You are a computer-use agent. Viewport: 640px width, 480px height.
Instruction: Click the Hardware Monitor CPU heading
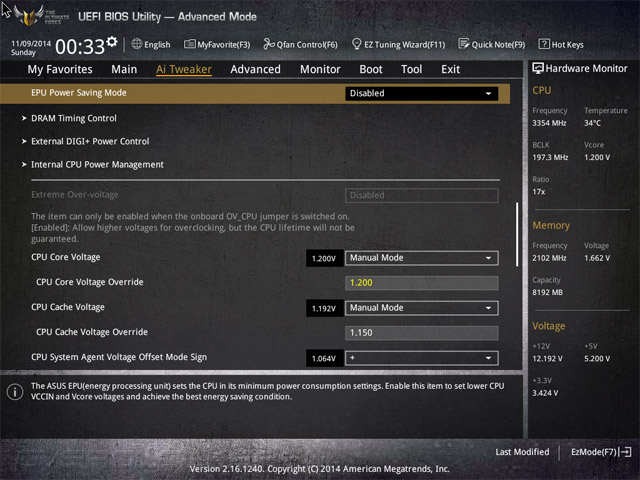coord(542,90)
